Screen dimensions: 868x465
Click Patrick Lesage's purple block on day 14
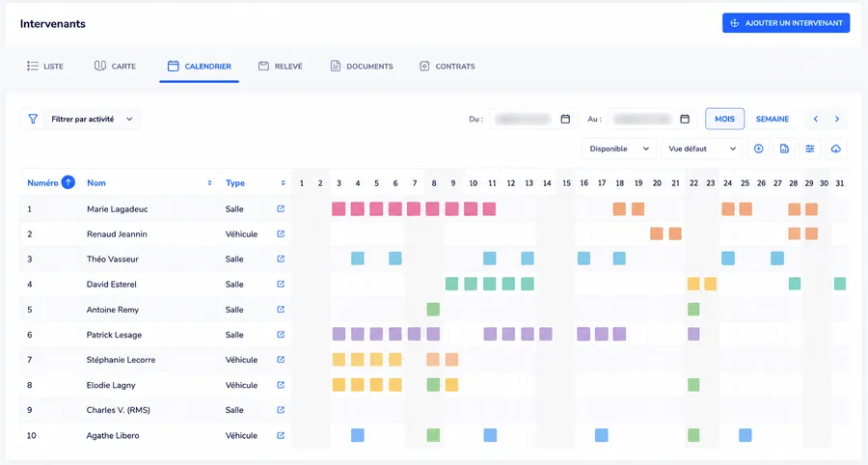[x=546, y=334]
